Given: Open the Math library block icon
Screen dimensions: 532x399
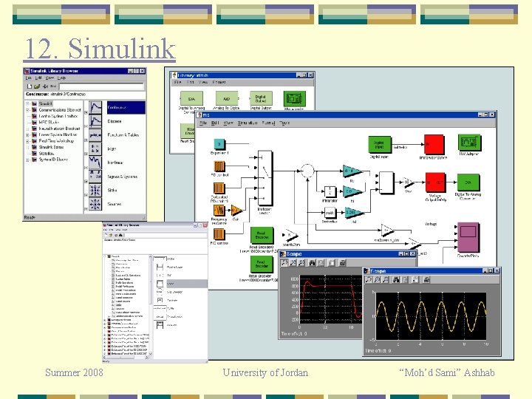Looking at the screenshot, I should pyautogui.click(x=95, y=149).
